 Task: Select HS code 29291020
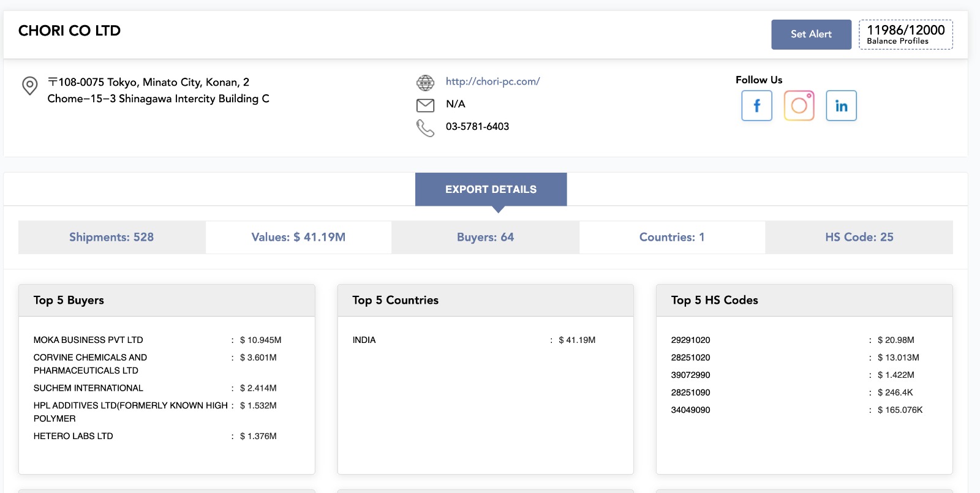[690, 340]
